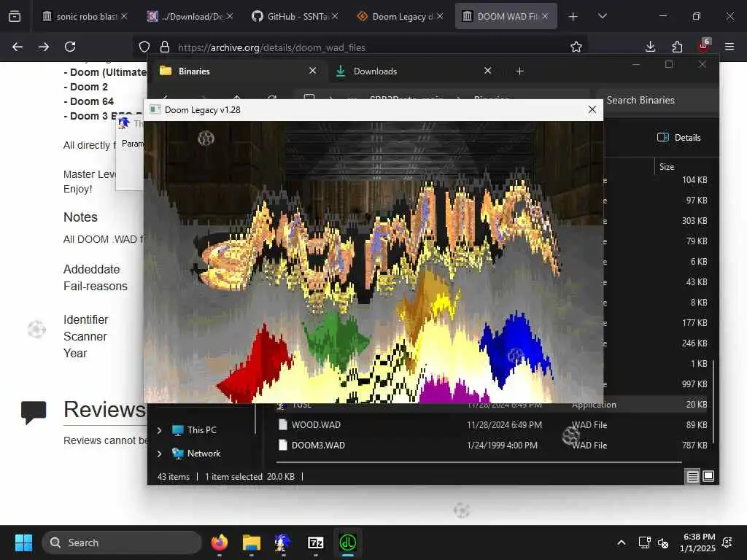The width and height of the screenshot is (747, 560).
Task: Click the Identifier metadata label on archive page
Action: (x=86, y=319)
